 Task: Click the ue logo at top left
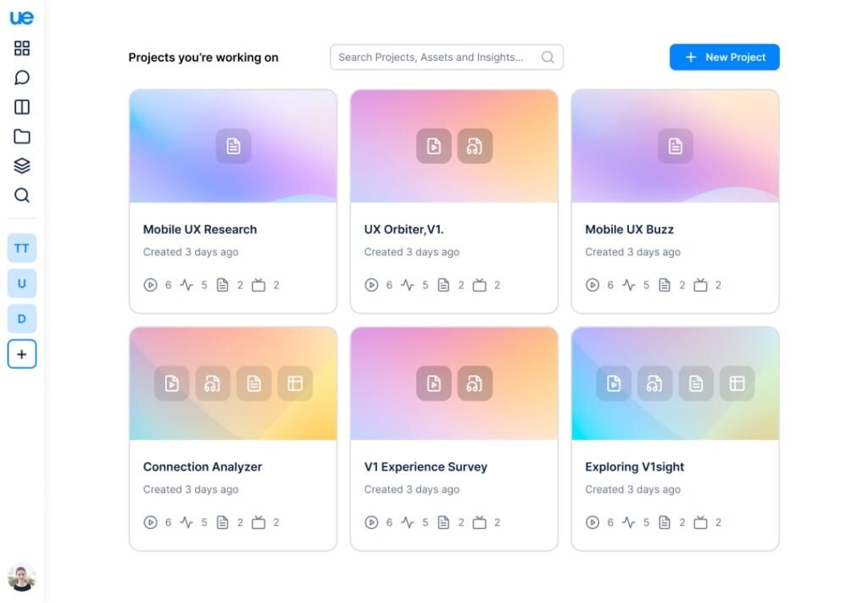pos(22,18)
